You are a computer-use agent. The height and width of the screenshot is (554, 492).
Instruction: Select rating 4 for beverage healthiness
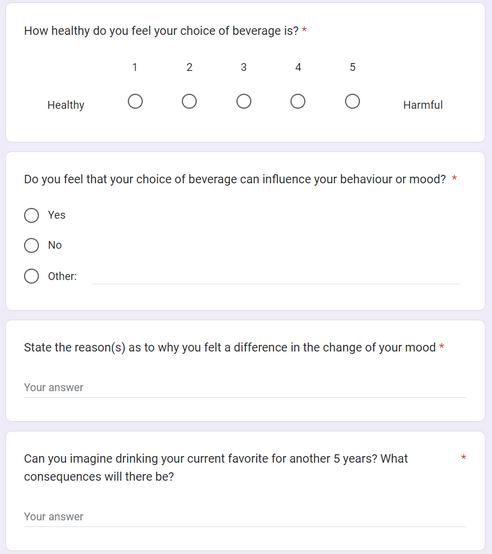coord(298,101)
